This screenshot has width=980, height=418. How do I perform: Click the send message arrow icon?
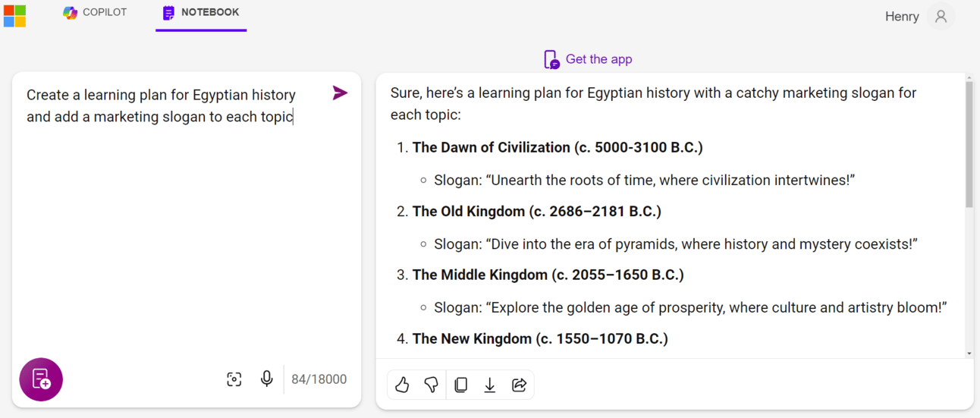click(340, 93)
